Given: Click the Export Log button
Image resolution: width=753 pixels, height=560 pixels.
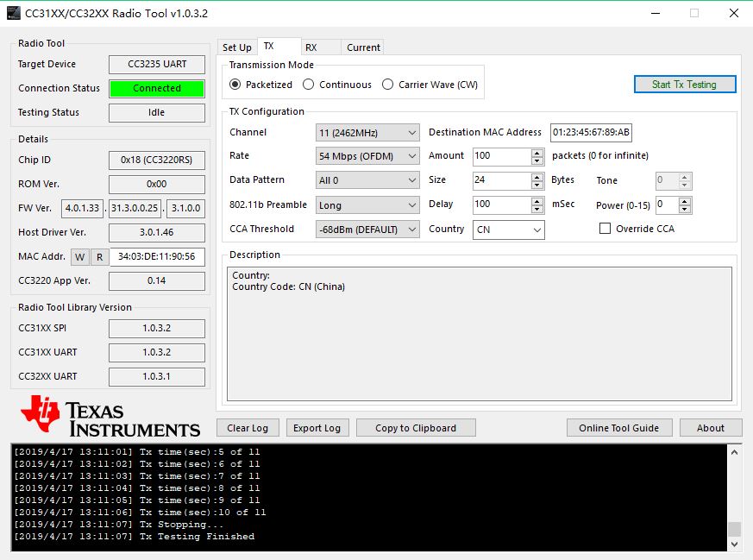Looking at the screenshot, I should coord(317,428).
